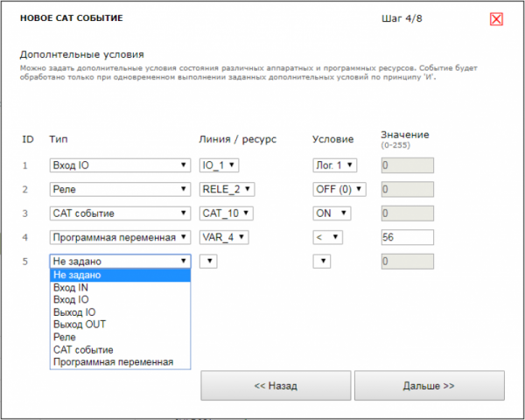Expand the row 1 'Вход IO' type dropdown
The width and height of the screenshot is (525, 420).
(120, 165)
